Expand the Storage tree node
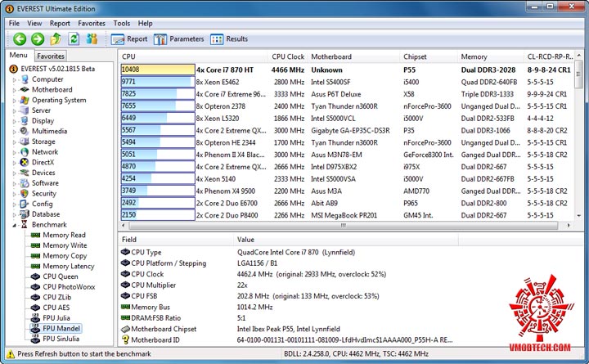This screenshot has height=364, width=589. click(x=15, y=142)
